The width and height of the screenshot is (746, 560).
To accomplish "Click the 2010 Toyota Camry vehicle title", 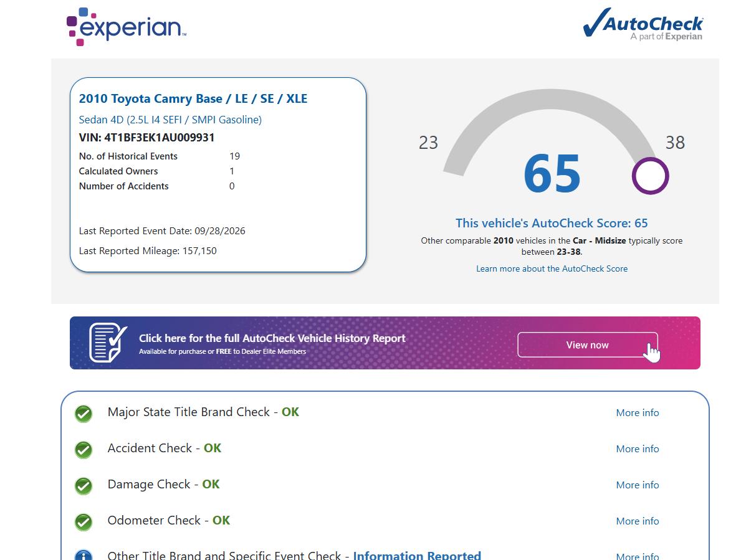I will pyautogui.click(x=193, y=98).
